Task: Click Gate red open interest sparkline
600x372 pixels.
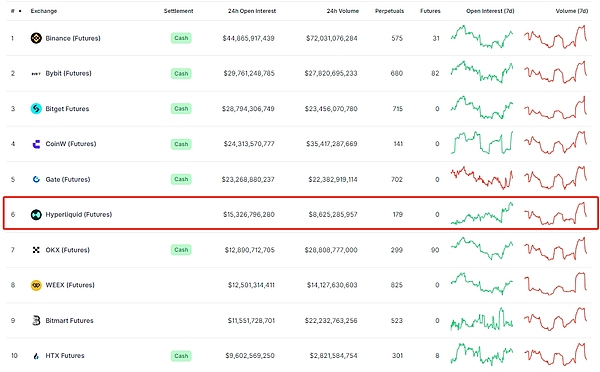Action: click(482, 178)
